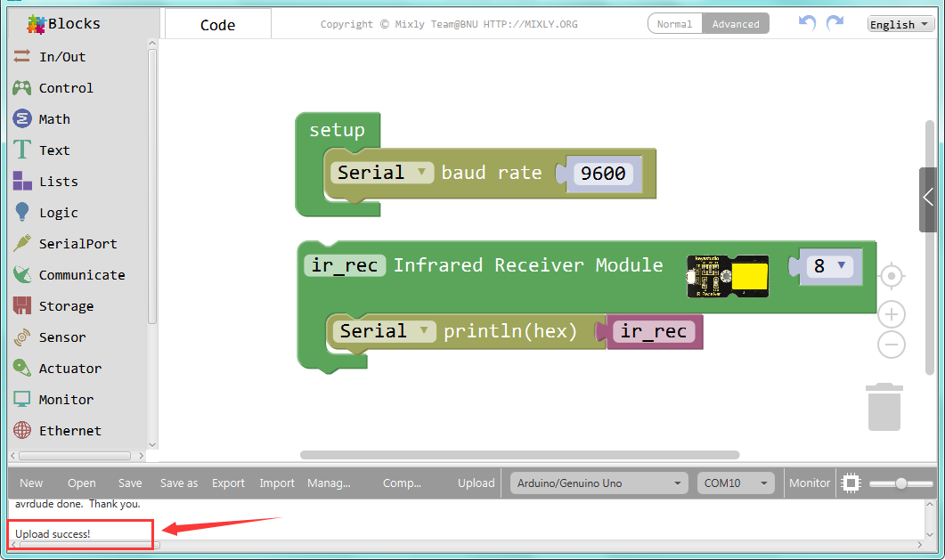The width and height of the screenshot is (945, 560).
Task: Click the redo arrow icon
Action: point(835,23)
